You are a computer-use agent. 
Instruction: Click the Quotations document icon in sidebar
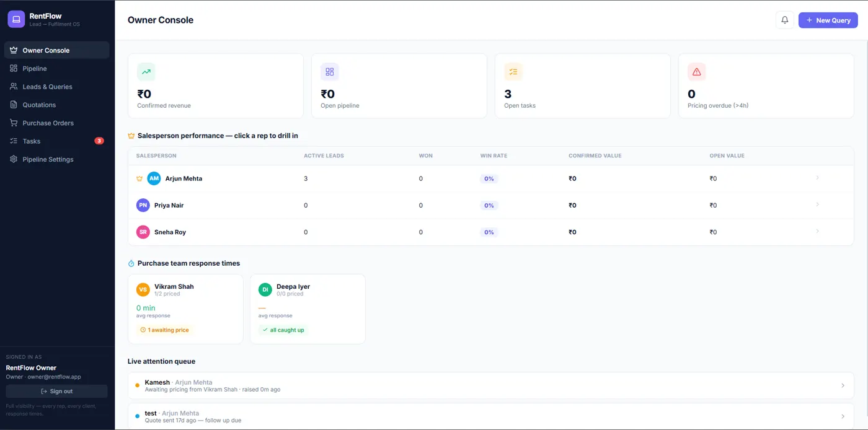pyautogui.click(x=14, y=105)
